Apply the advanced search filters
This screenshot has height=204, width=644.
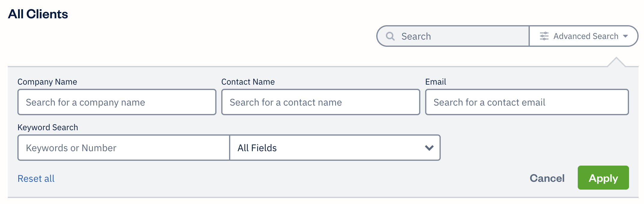coord(603,178)
